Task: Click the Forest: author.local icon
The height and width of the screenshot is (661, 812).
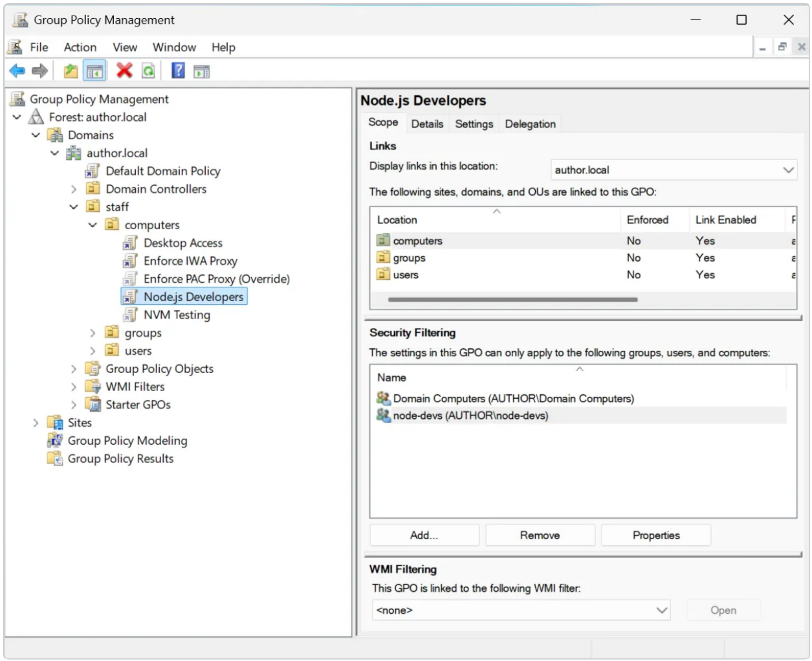Action: 37,117
